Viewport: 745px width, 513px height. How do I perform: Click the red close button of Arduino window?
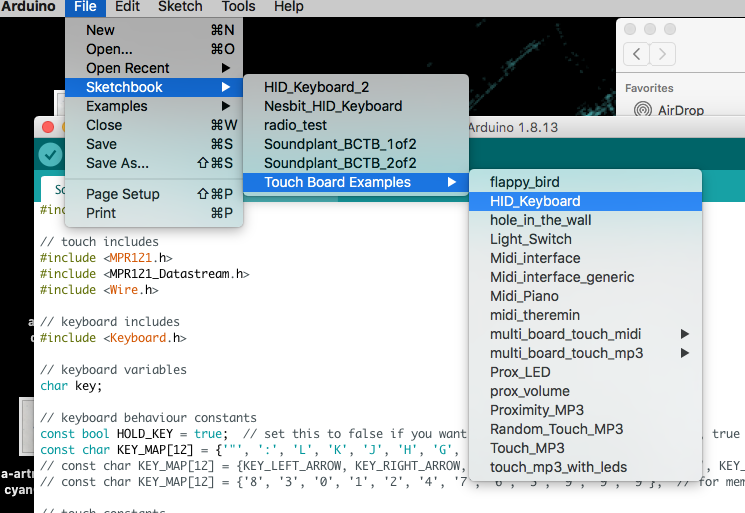pos(48,127)
